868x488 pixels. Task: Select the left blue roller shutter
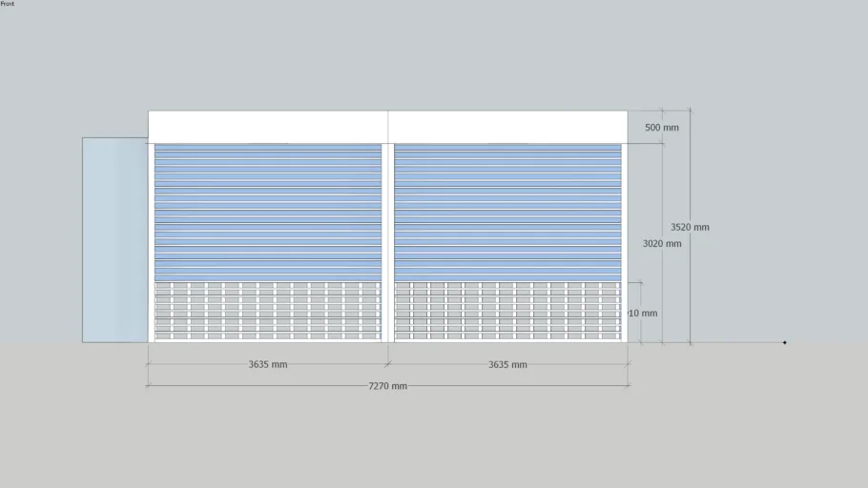click(x=268, y=212)
